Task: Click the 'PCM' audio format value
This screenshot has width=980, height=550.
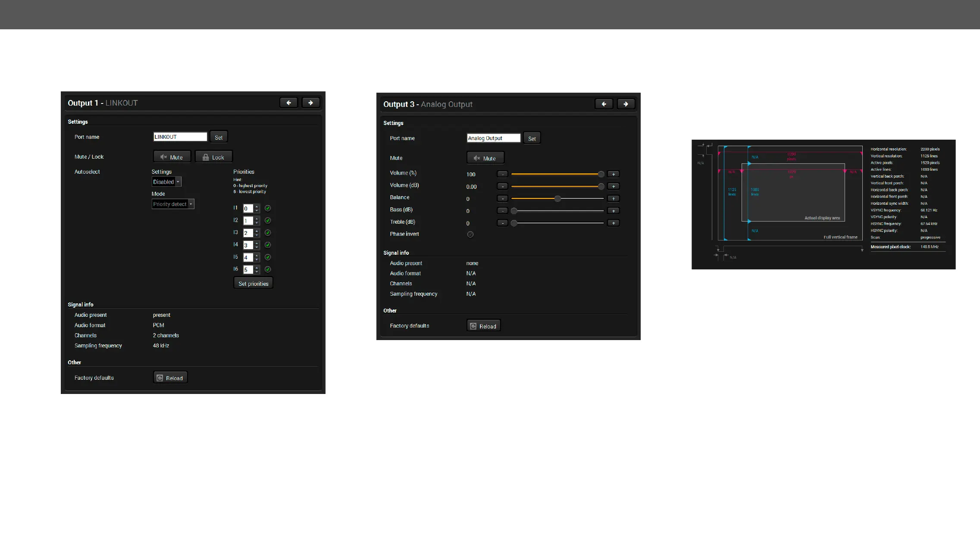Action: (158, 325)
